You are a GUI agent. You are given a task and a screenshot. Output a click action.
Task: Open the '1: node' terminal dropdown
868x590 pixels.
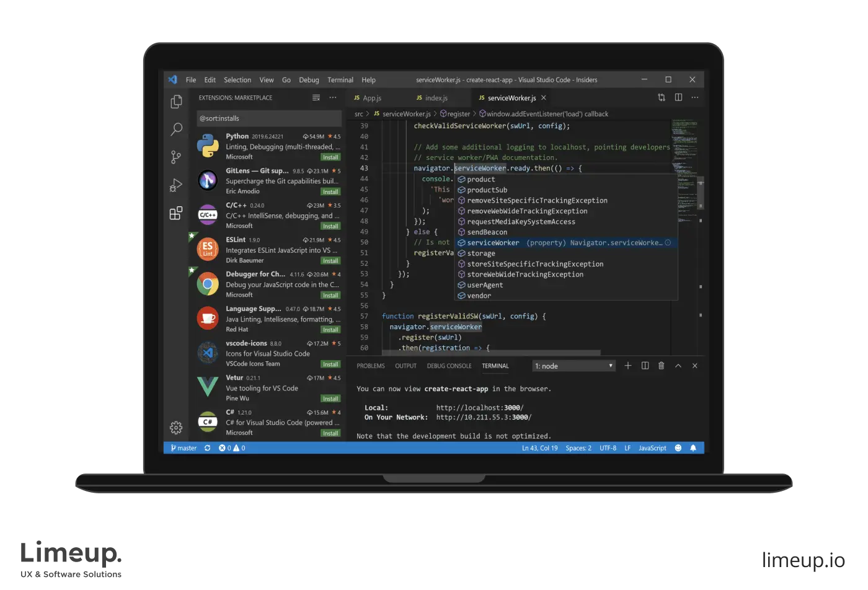pos(574,366)
